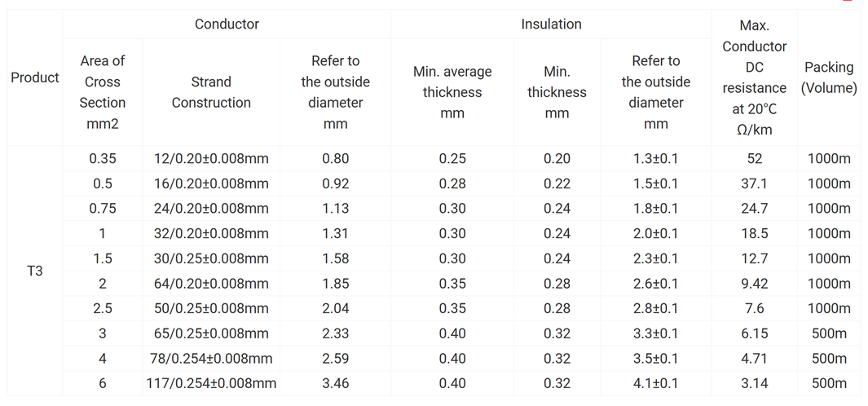
Task: Select the T3 product cell
Action: click(x=35, y=271)
